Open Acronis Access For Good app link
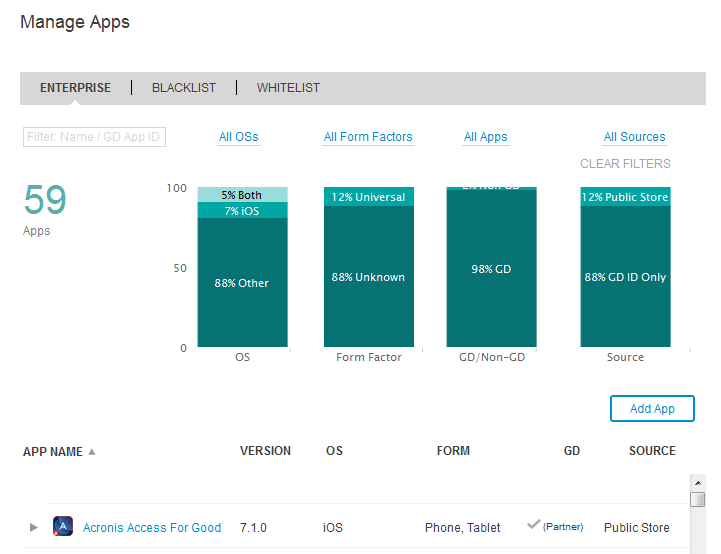 pyautogui.click(x=152, y=527)
